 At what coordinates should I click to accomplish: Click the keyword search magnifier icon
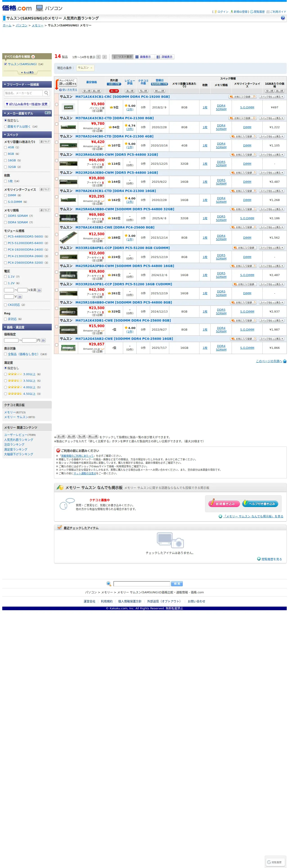(x=46, y=93)
